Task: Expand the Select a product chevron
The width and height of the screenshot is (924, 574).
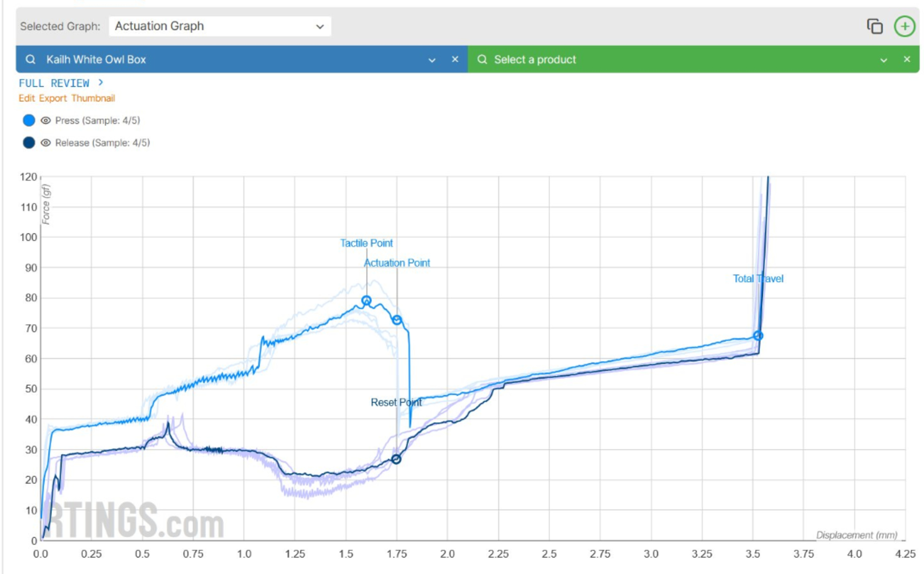Action: (883, 60)
